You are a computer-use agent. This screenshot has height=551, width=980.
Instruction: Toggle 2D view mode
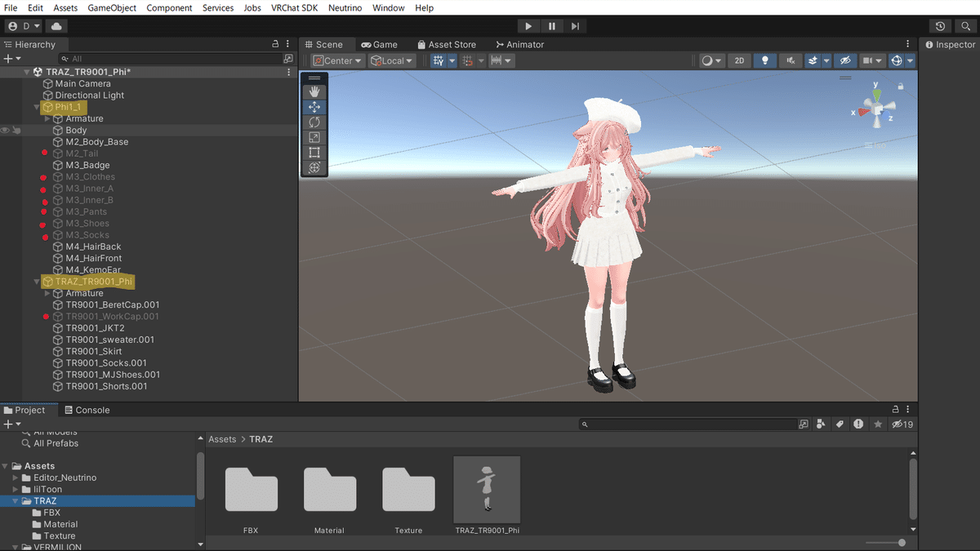pos(739,60)
